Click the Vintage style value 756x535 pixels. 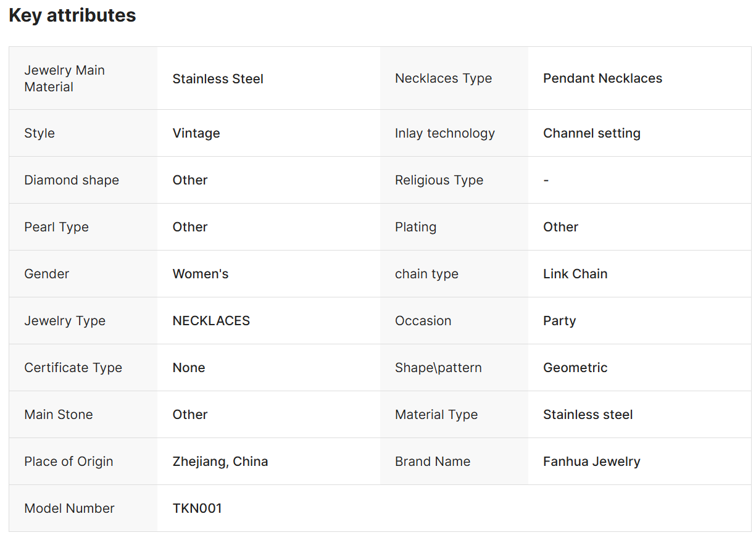(196, 133)
